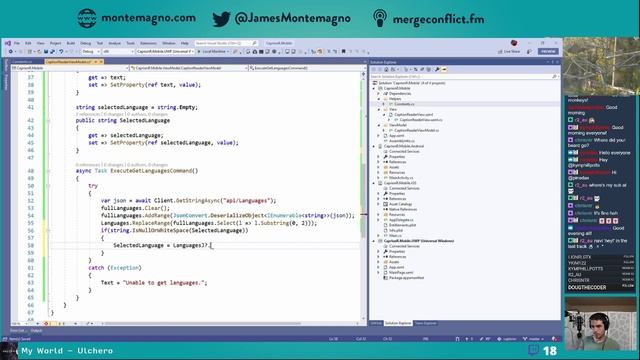Viewport: 640px width, 360px height.
Task: Select Asset Catalogs in iOS project
Action: [x=400, y=204]
